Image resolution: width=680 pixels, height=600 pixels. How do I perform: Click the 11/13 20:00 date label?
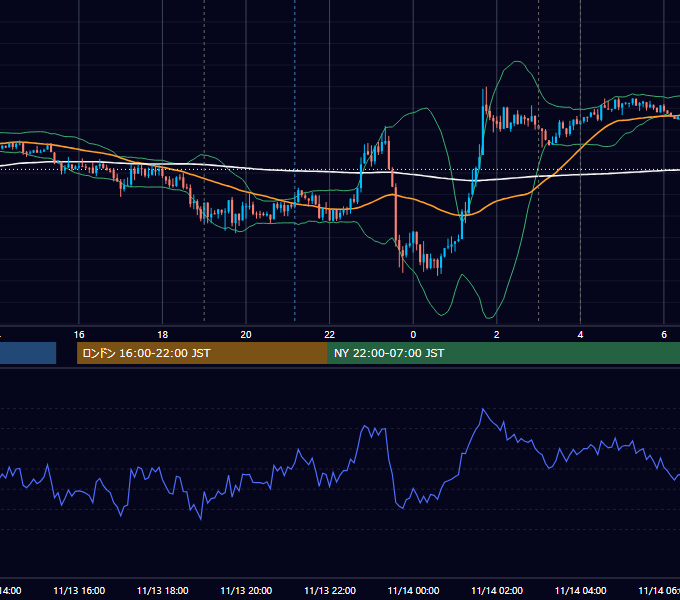click(246, 590)
